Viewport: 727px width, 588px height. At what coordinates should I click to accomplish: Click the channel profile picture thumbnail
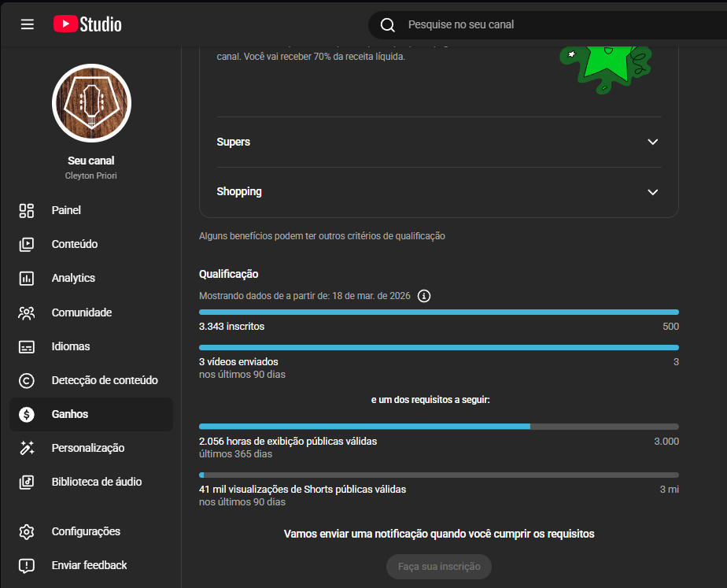(91, 103)
